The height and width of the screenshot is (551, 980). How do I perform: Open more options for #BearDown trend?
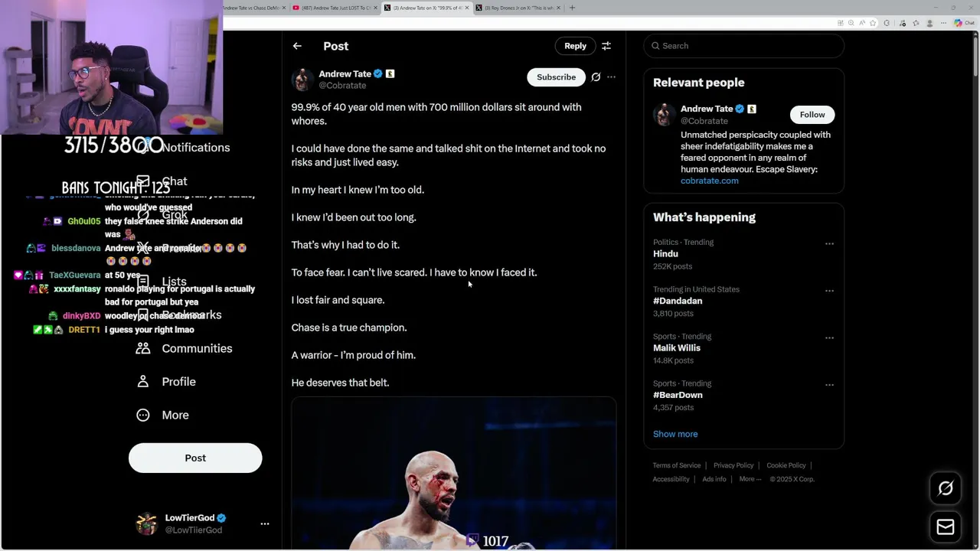(829, 385)
